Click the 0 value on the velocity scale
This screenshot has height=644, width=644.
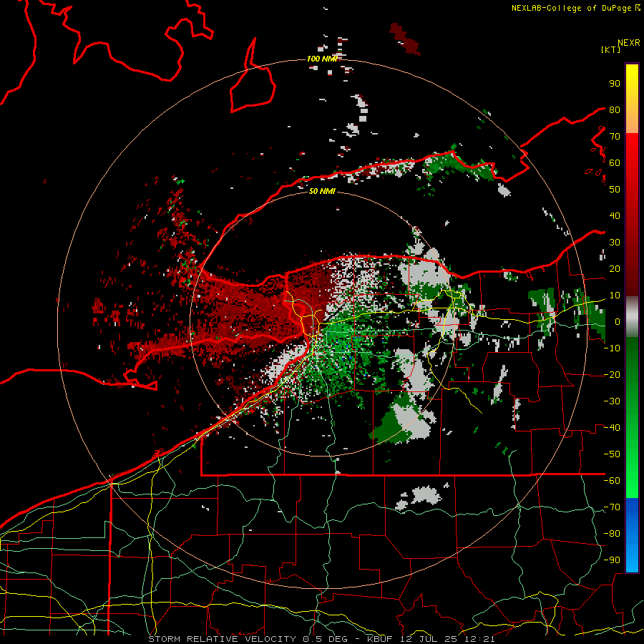(x=617, y=321)
